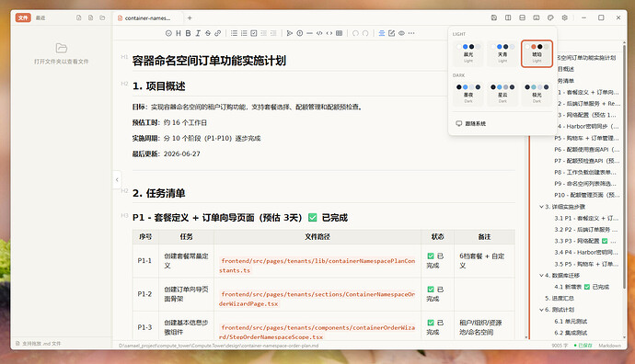The height and width of the screenshot is (364, 635).
Task: Collapse the 4. 数据库迁移 outline section
Action: click(x=541, y=276)
